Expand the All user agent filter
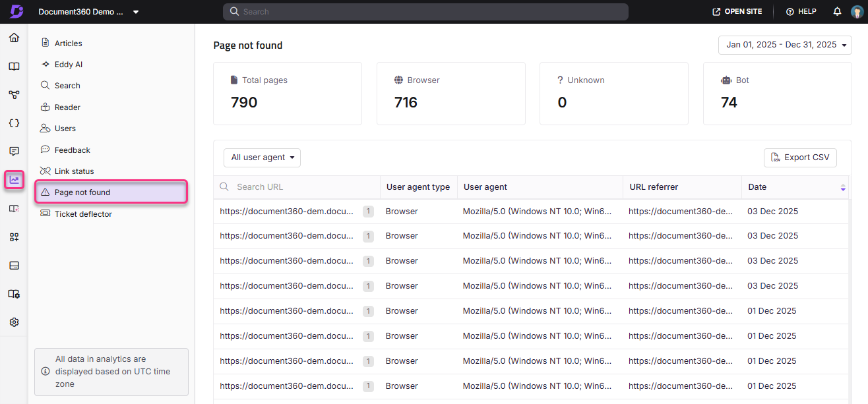Viewport: 868px width, 404px height. 262,158
